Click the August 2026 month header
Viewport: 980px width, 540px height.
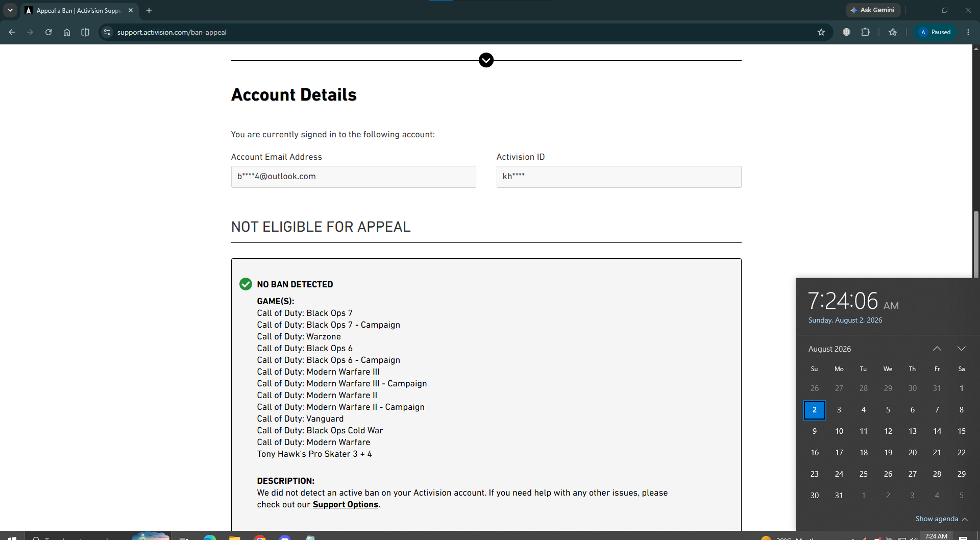829,349
